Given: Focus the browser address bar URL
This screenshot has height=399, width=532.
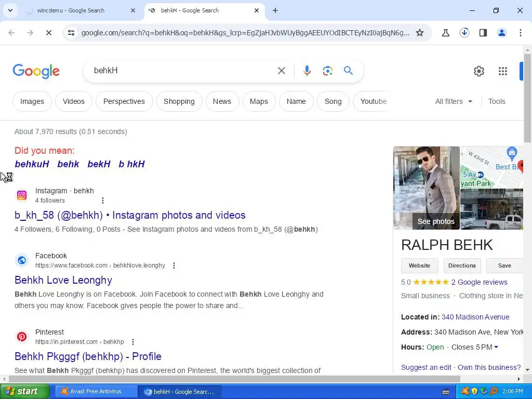Looking at the screenshot, I should (x=245, y=33).
